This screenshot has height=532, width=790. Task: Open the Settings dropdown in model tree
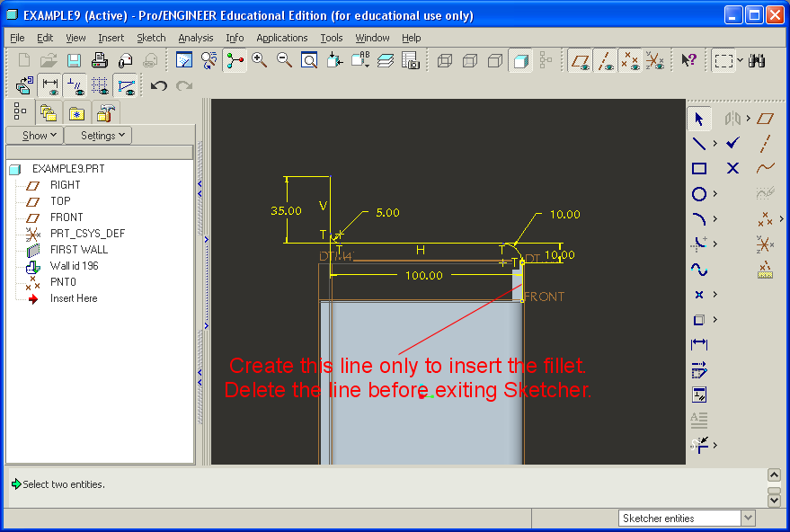(x=104, y=136)
